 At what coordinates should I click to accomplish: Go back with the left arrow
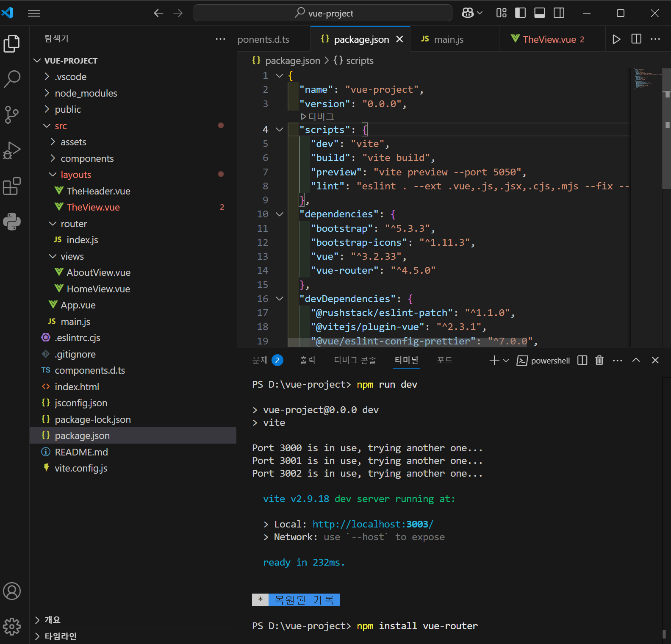pos(158,13)
